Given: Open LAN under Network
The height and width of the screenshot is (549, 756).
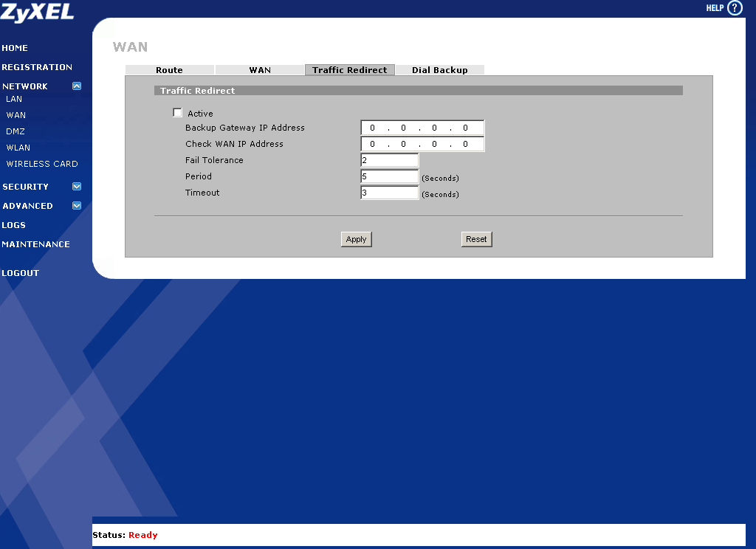Looking at the screenshot, I should pos(14,99).
